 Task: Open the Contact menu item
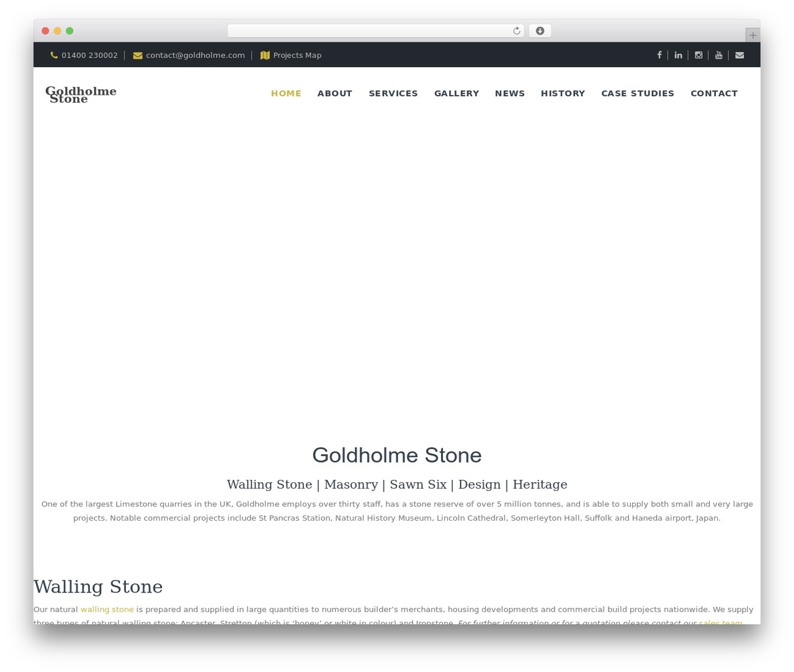click(x=714, y=93)
